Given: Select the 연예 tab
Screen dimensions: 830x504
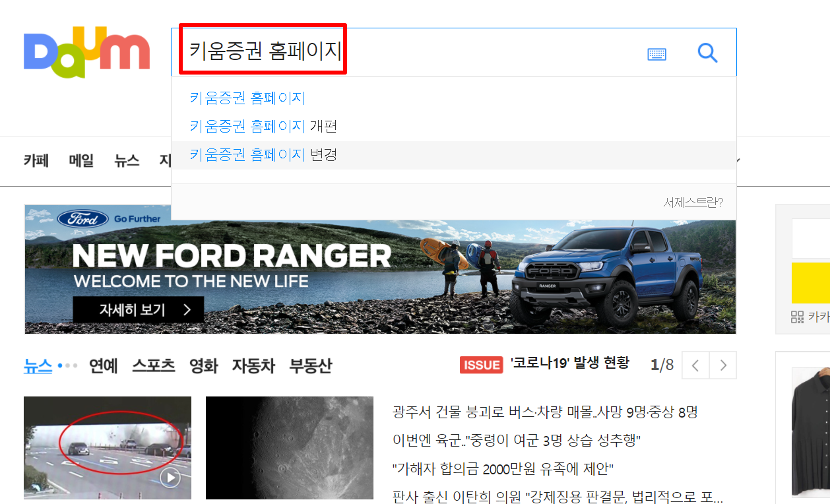Looking at the screenshot, I should pyautogui.click(x=103, y=365).
